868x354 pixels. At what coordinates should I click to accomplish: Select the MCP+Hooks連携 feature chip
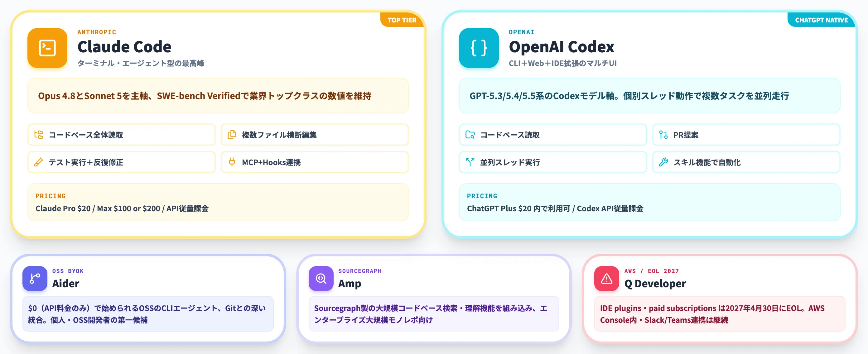[315, 162]
